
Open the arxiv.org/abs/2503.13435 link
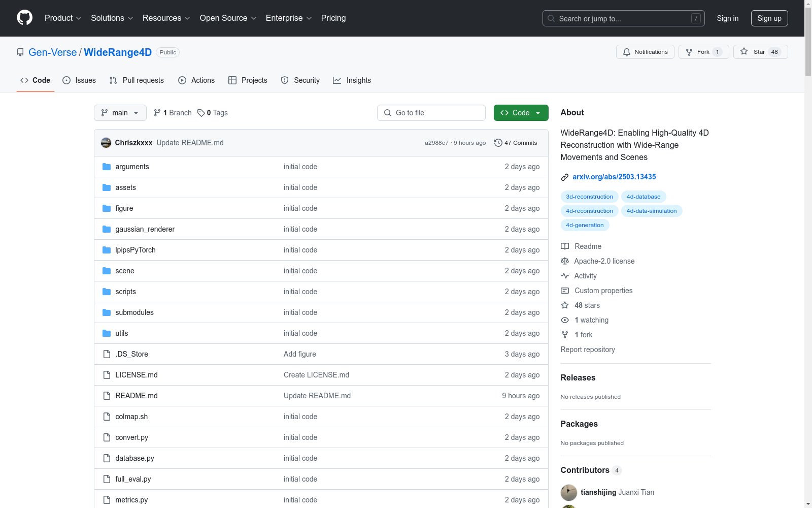point(614,177)
